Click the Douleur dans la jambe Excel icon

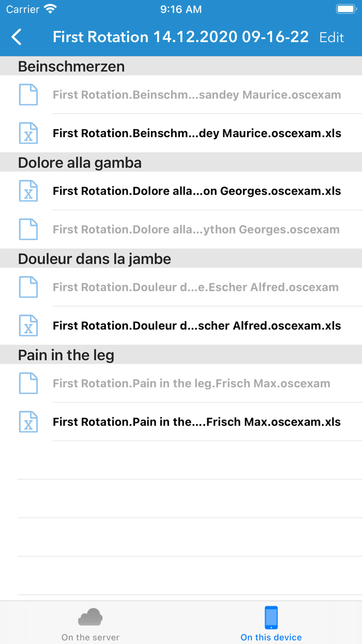(28, 325)
